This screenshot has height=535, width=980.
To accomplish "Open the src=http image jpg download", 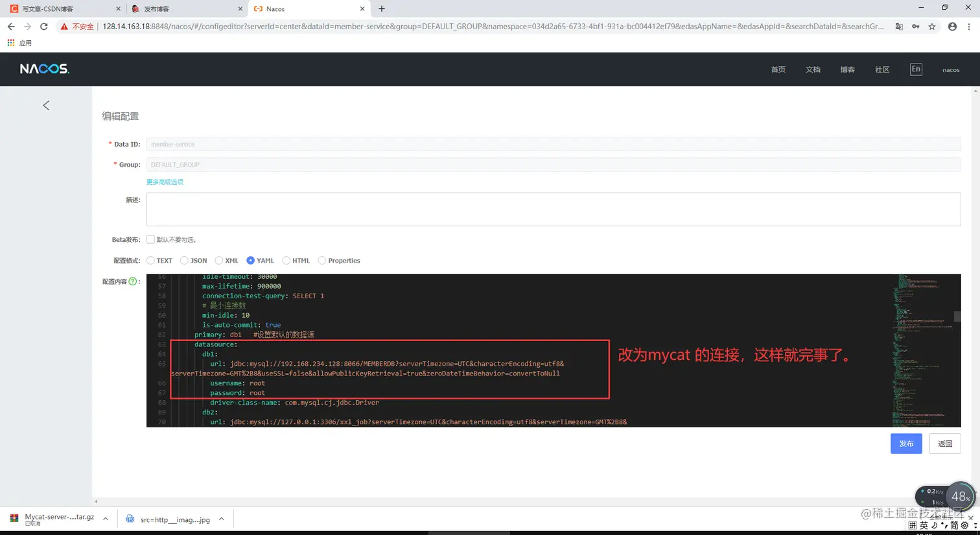I will tap(169, 519).
